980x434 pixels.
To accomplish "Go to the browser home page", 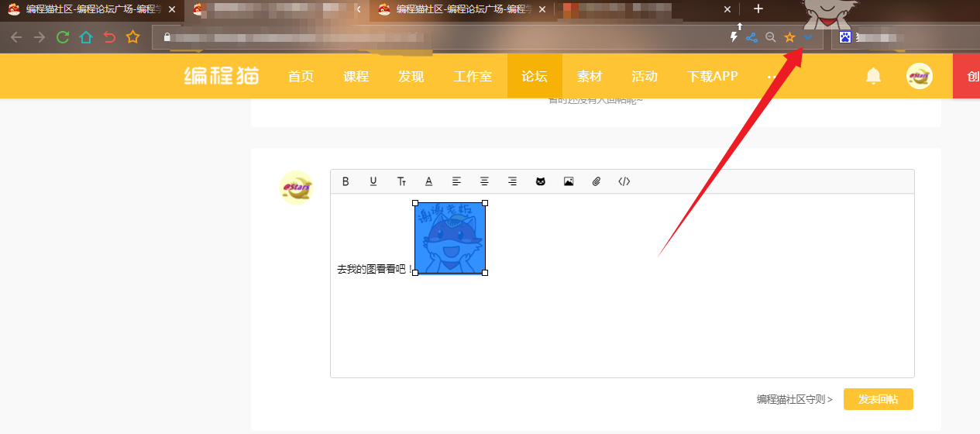I will click(86, 37).
